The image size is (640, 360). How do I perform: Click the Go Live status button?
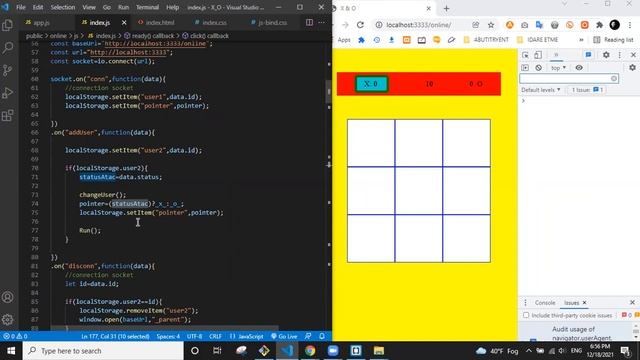(284, 336)
